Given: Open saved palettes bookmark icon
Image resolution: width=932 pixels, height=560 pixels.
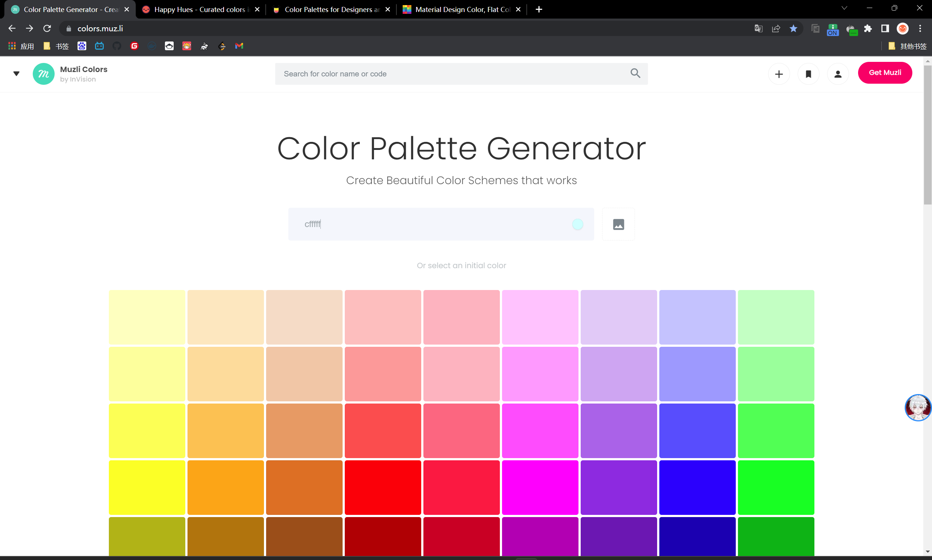Looking at the screenshot, I should (x=808, y=74).
